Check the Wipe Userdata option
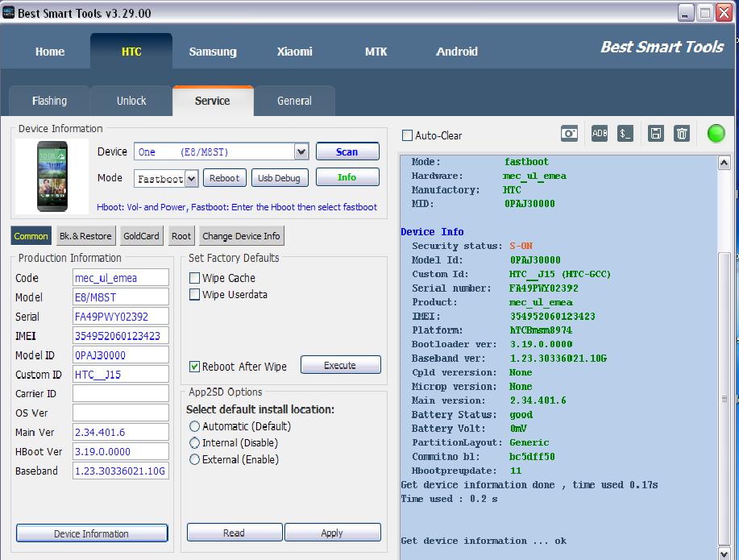The height and width of the screenshot is (560, 739). click(x=194, y=295)
